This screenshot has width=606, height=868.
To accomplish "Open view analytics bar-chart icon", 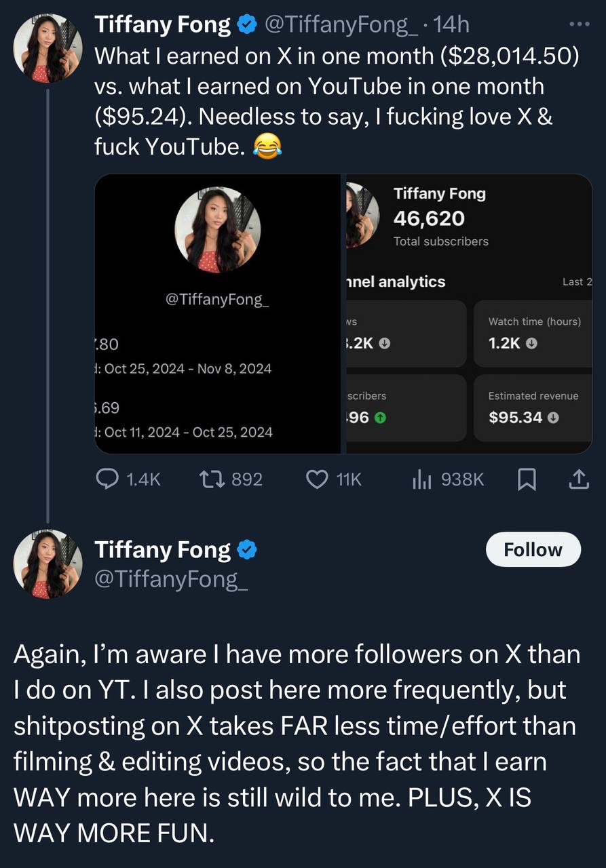I will tap(422, 479).
